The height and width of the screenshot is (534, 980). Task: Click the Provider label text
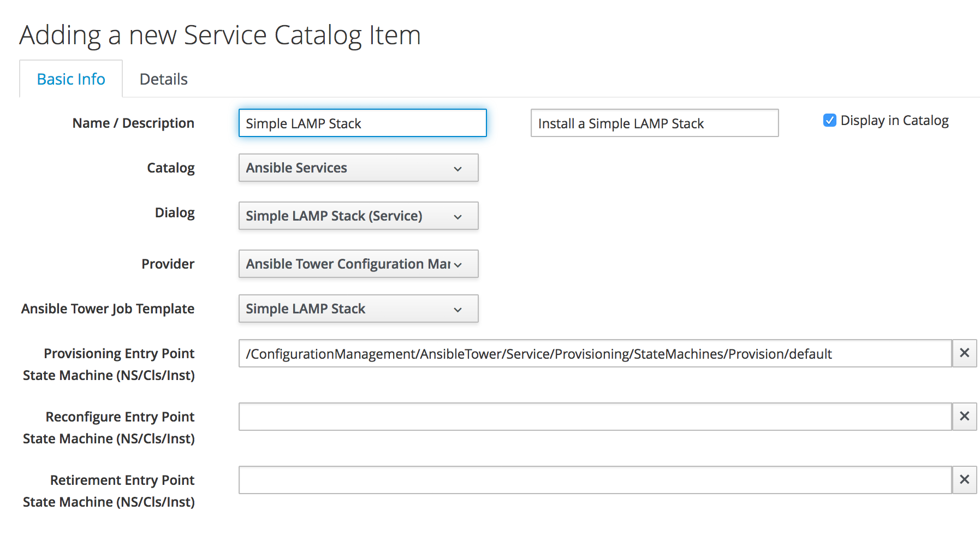point(168,264)
